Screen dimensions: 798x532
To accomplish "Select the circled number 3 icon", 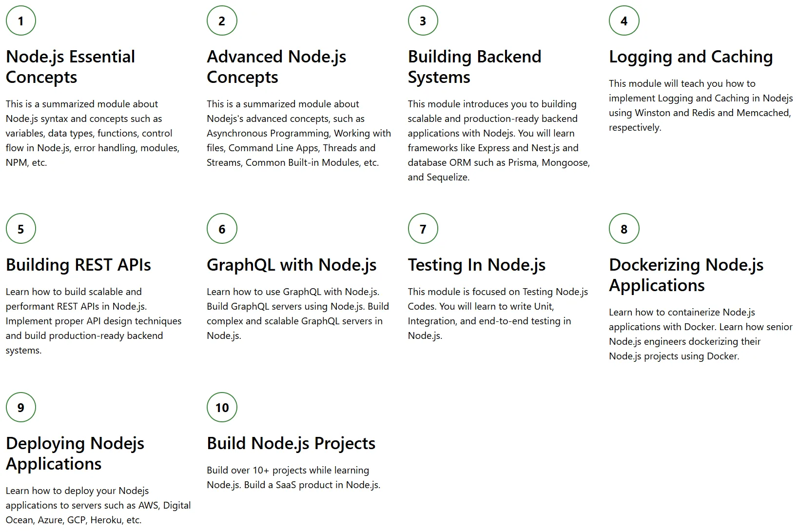I will (423, 20).
